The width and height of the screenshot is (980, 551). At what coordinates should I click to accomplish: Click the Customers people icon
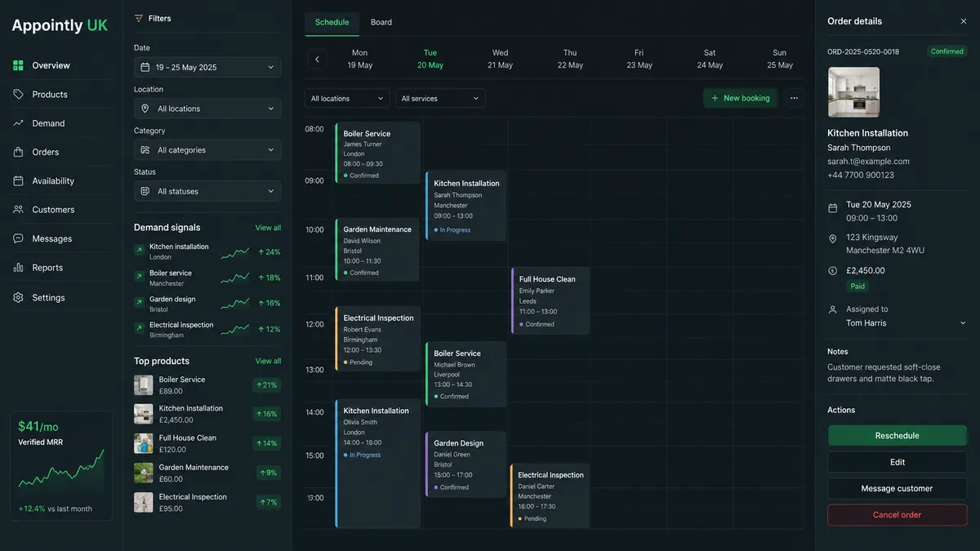pyautogui.click(x=18, y=210)
